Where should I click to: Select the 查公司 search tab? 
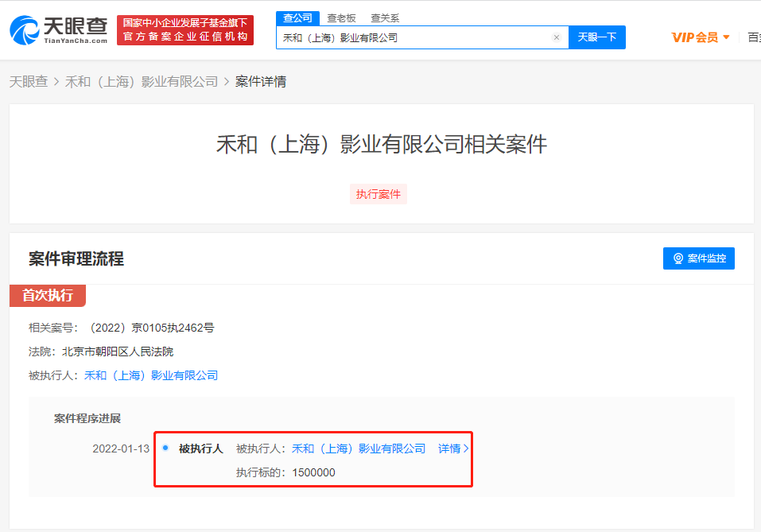coord(297,18)
